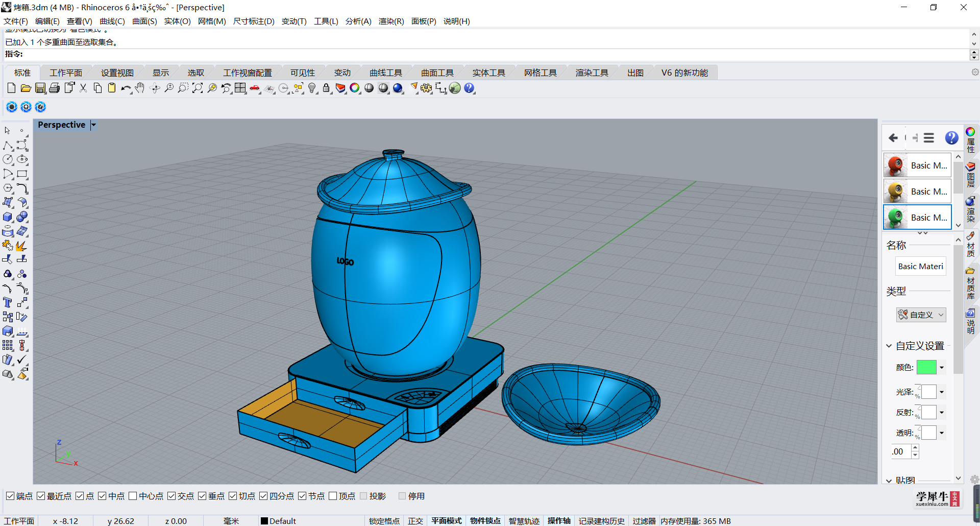Open the 类型 自定义 dropdown

[x=921, y=315]
